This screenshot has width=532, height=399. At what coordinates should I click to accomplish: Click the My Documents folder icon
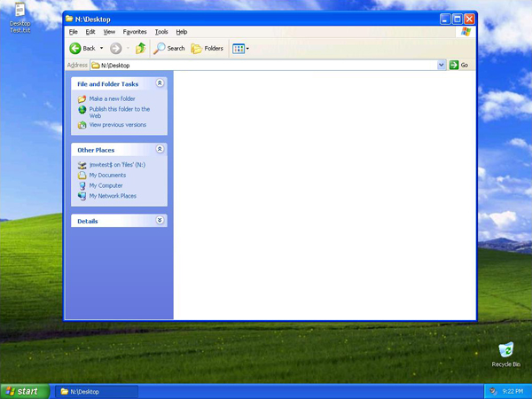click(x=82, y=176)
